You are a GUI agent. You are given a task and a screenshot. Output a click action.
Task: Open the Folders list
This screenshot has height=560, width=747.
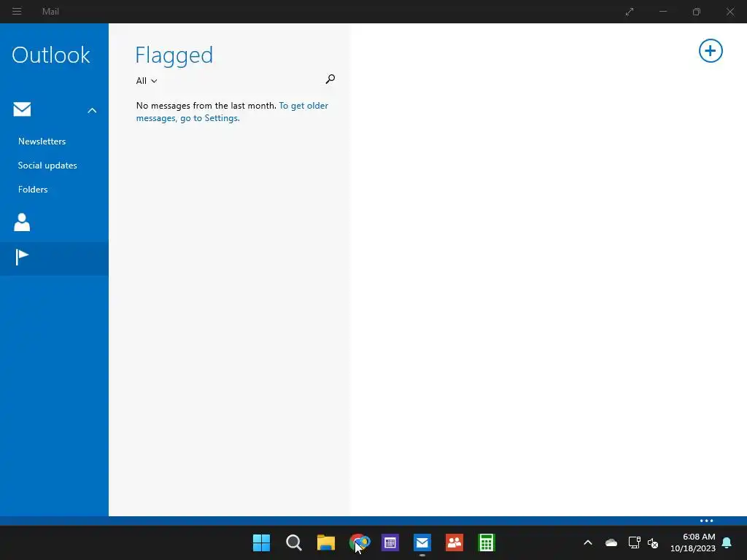point(33,190)
